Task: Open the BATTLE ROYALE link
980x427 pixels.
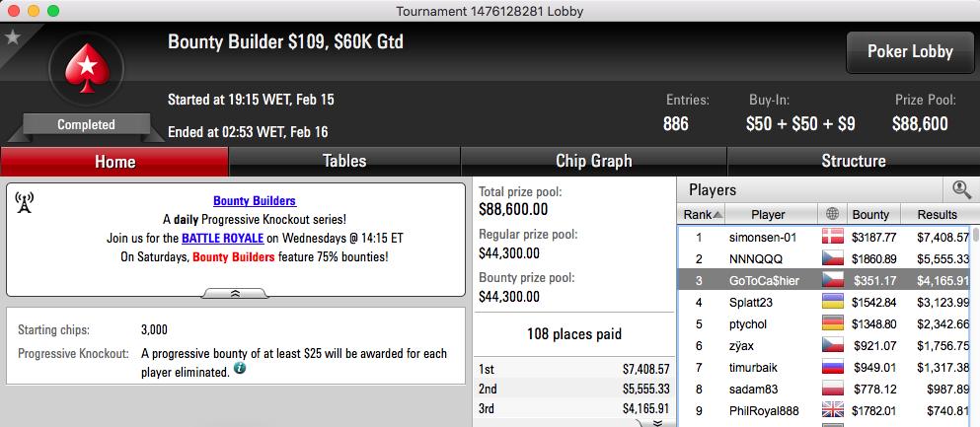Action: point(222,239)
